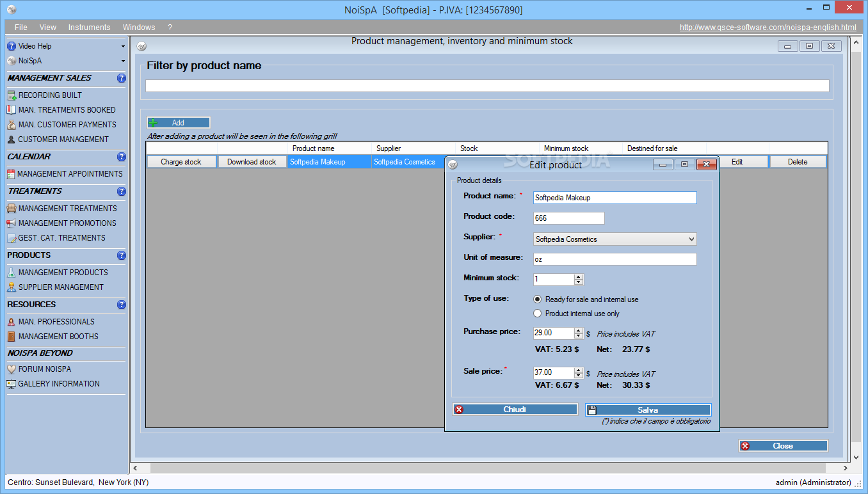Image resolution: width=868 pixels, height=494 pixels.
Task: Decrease Purchase price with down arrow
Action: [579, 336]
